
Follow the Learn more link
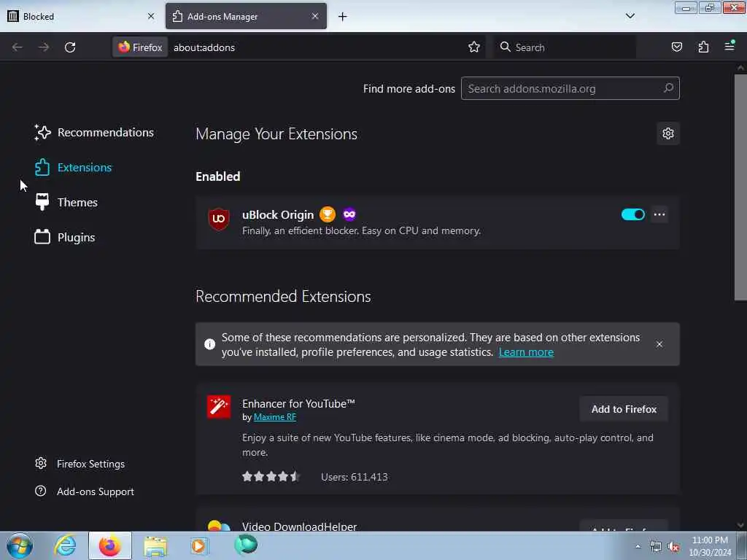point(526,352)
